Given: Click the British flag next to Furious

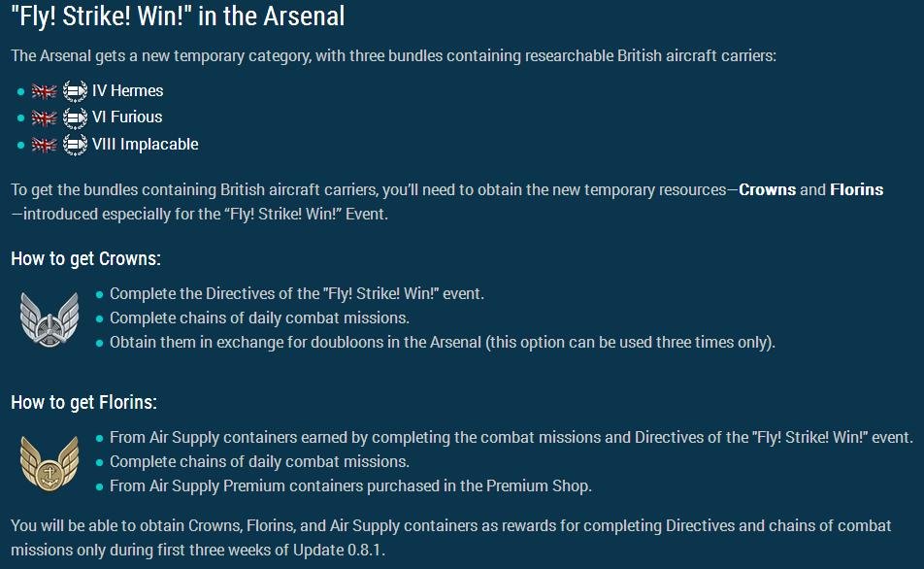Looking at the screenshot, I should tap(44, 117).
